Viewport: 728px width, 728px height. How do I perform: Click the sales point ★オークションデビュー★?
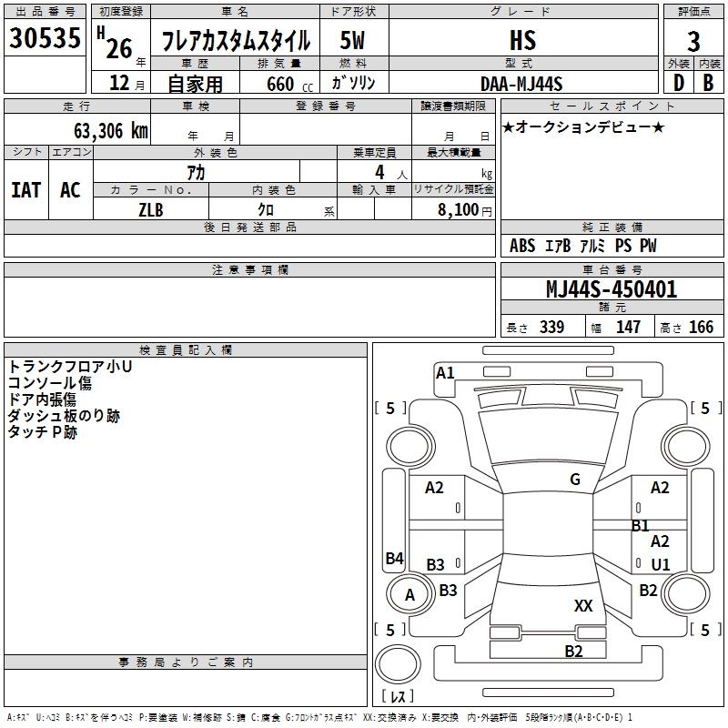pyautogui.click(x=583, y=126)
